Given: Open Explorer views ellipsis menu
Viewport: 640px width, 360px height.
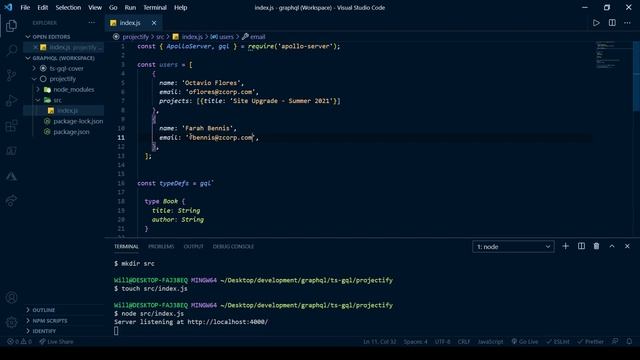Looking at the screenshot, I should 92,23.
